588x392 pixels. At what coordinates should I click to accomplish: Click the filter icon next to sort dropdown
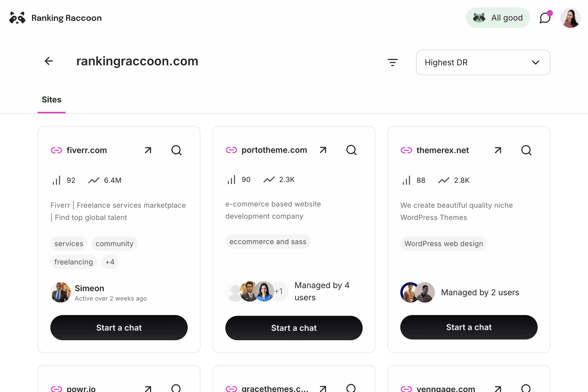coord(392,62)
